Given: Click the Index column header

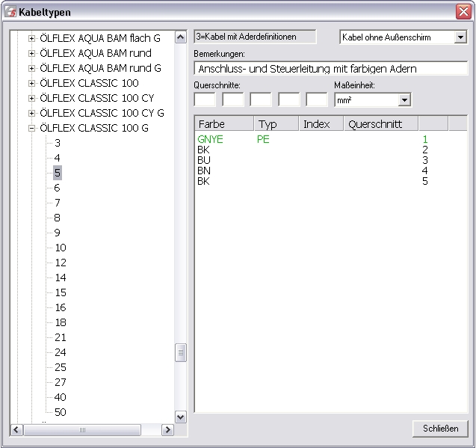Looking at the screenshot, I should (321, 124).
